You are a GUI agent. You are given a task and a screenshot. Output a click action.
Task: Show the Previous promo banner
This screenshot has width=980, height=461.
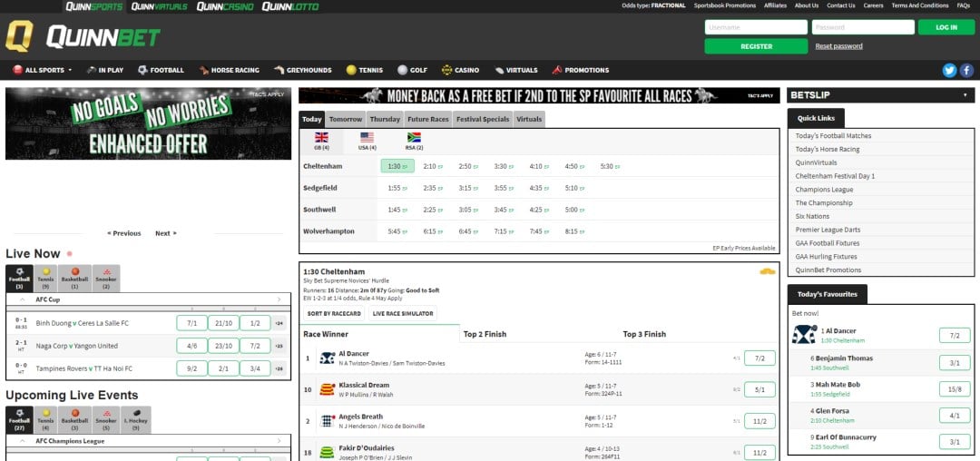tap(123, 233)
